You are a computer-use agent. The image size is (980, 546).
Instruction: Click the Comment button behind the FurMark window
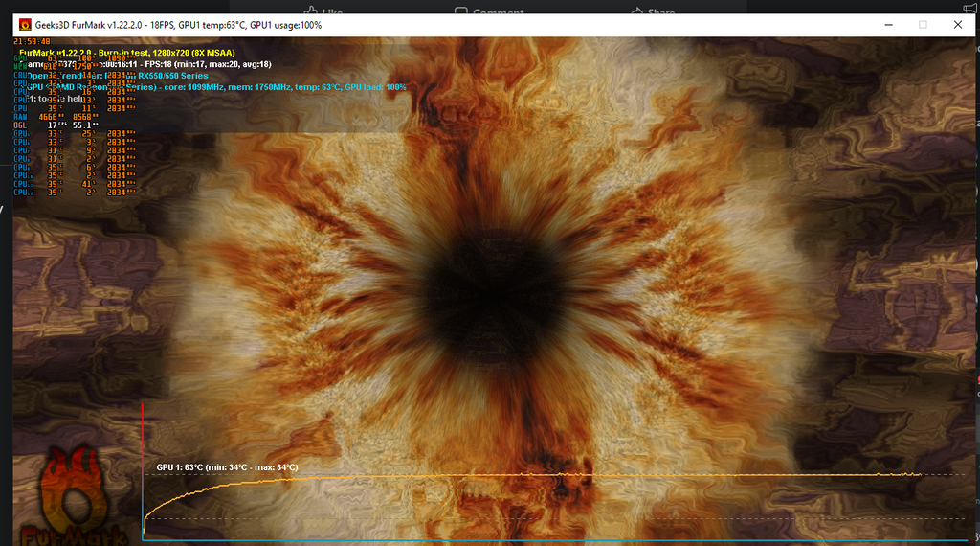(489, 10)
